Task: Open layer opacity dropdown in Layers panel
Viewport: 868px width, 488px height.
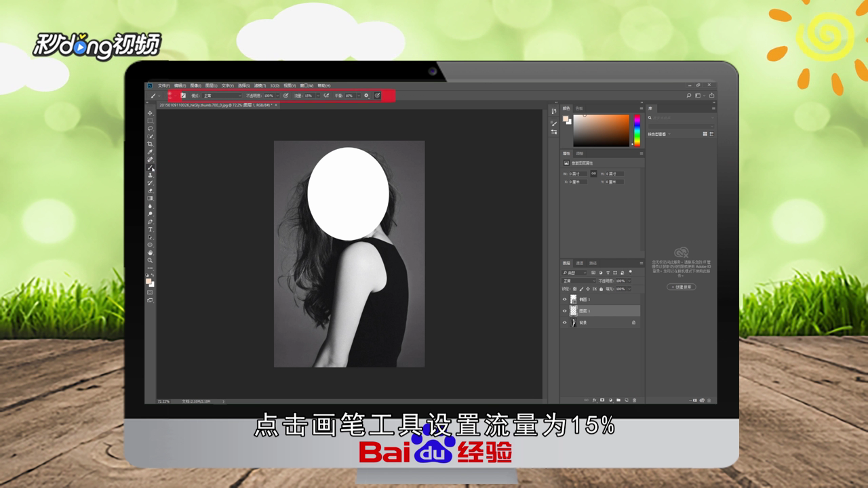Action: [x=629, y=281]
